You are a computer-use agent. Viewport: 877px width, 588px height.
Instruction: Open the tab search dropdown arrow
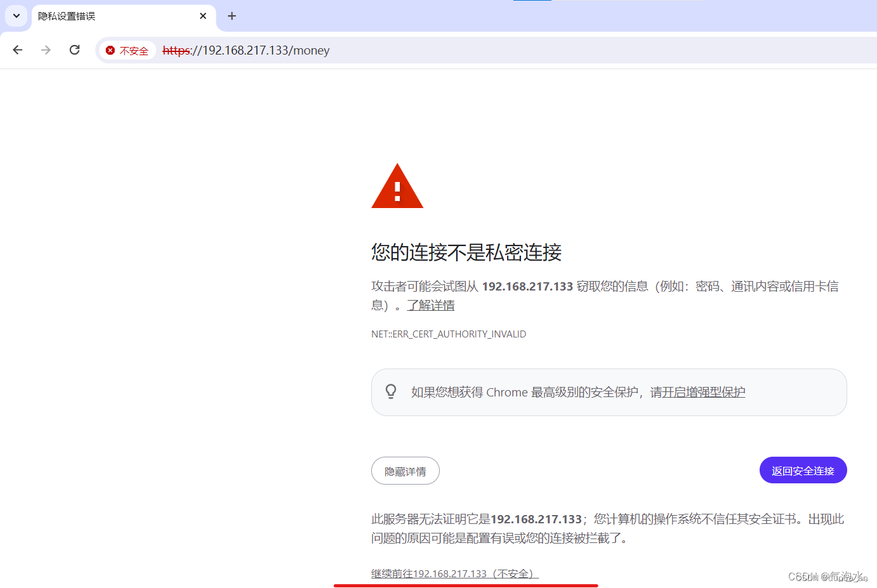[16, 16]
